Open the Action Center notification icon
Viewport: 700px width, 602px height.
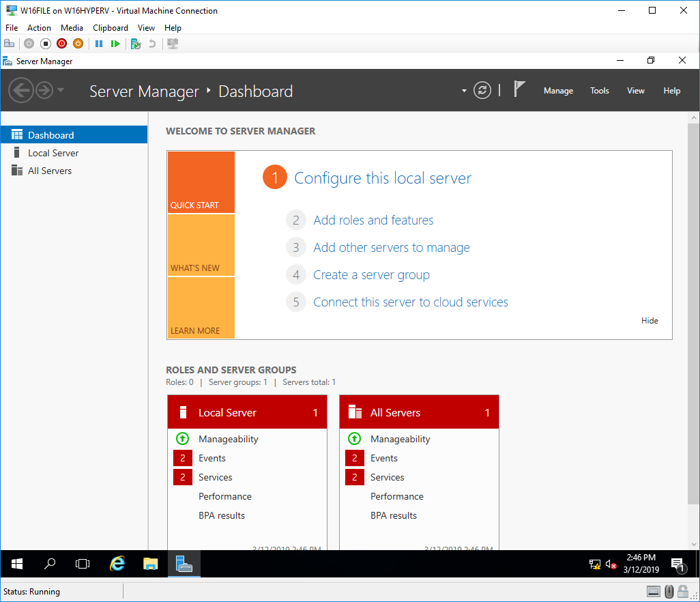(x=678, y=565)
